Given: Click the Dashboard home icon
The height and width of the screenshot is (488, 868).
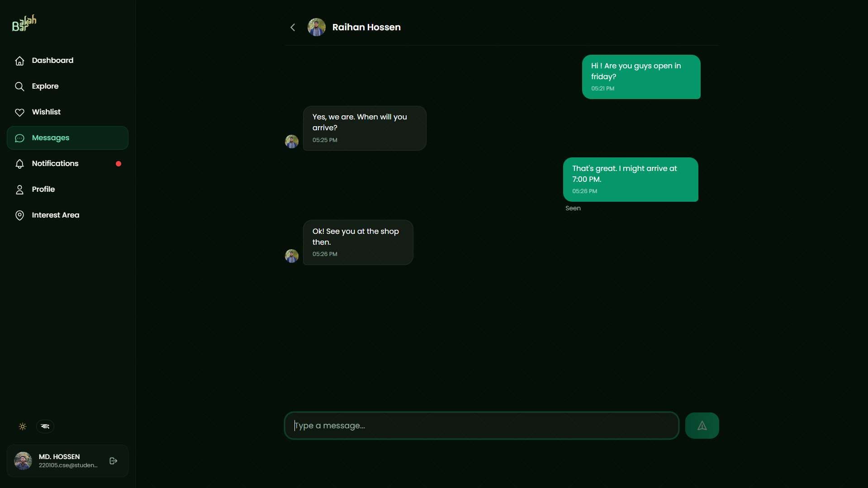Looking at the screenshot, I should (x=19, y=61).
